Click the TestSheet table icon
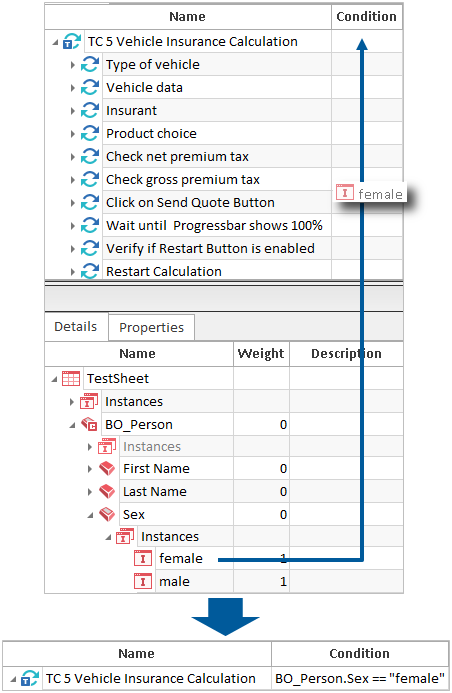452x693 pixels. click(71, 379)
